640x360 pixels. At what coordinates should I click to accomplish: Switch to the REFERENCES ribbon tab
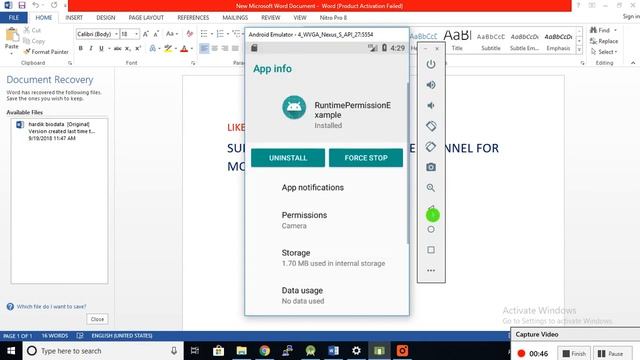tap(193, 18)
